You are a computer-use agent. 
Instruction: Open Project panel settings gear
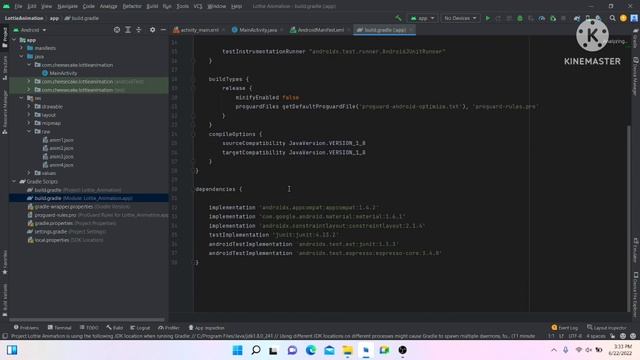click(x=152, y=30)
